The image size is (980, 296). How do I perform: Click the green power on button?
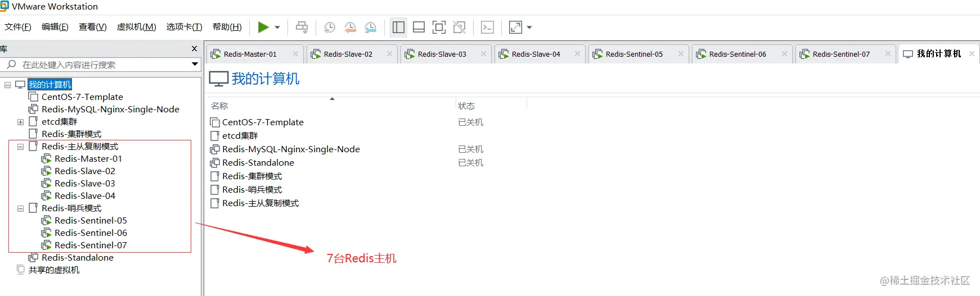(263, 27)
